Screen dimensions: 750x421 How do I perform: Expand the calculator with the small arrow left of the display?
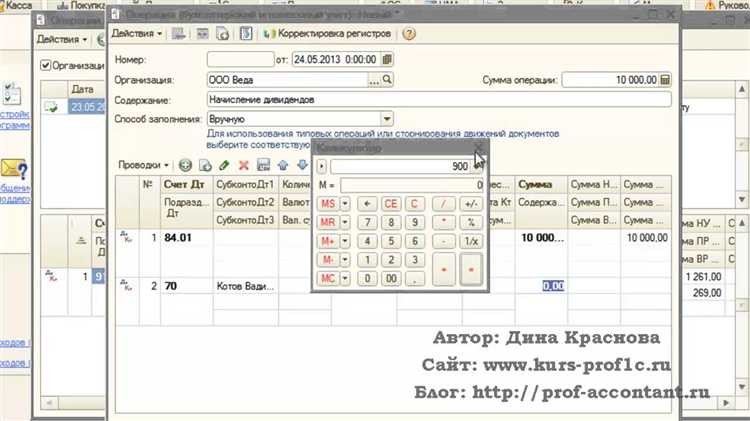[322, 166]
